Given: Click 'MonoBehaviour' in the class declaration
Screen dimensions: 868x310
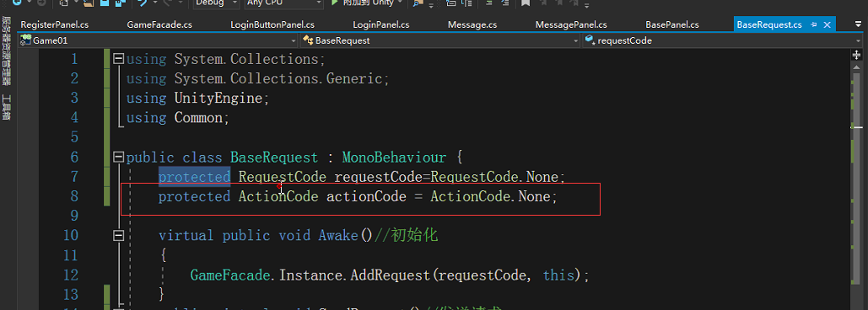Looking at the screenshot, I should coord(394,158).
